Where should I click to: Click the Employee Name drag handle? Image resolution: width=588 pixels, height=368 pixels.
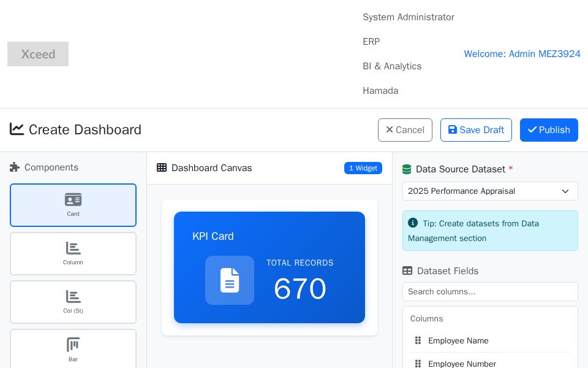click(419, 340)
